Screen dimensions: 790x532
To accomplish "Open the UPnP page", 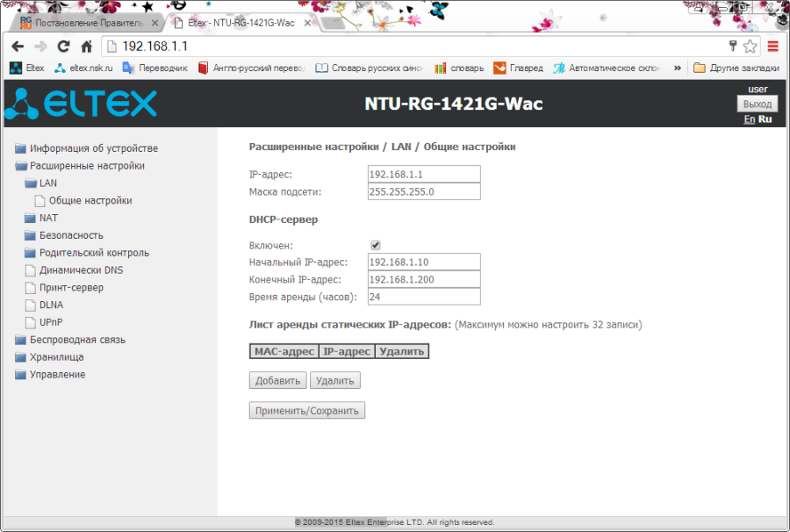I will 45,322.
